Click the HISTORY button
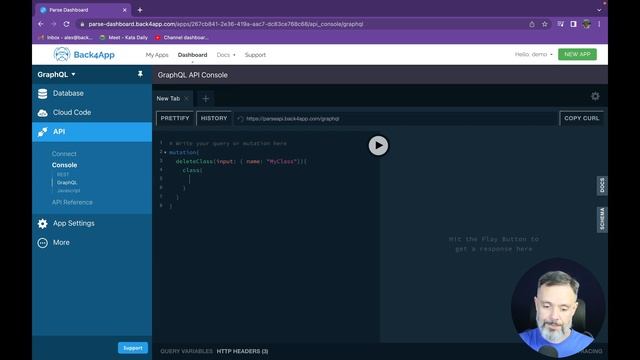Screen dimensions: 640x360 click(x=214, y=118)
